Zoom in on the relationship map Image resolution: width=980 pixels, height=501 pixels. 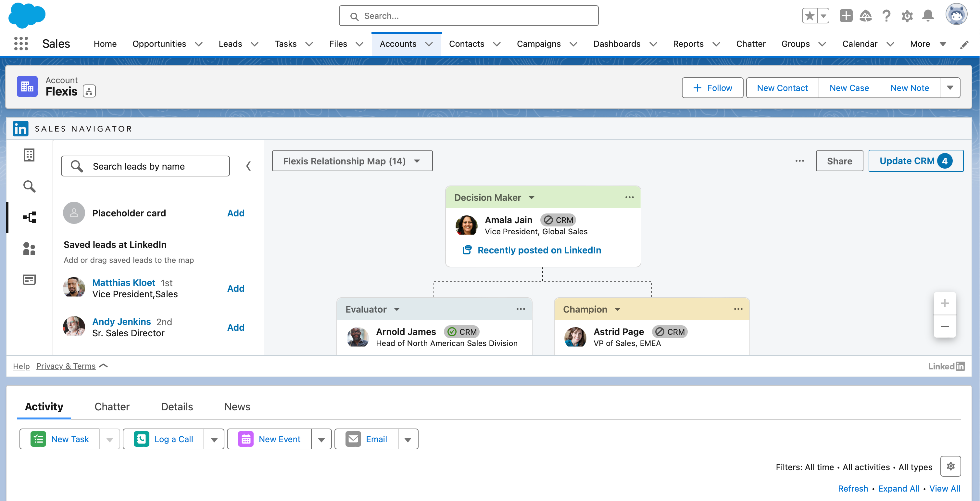coord(945,303)
